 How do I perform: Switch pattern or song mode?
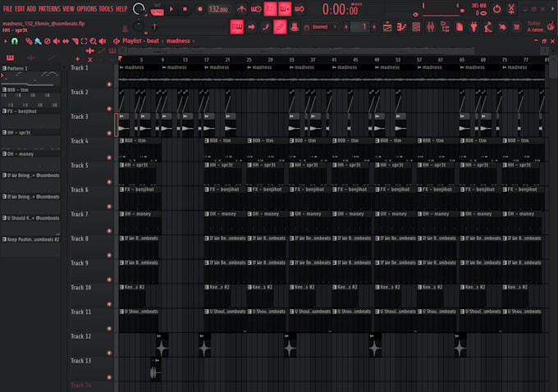pyautogui.click(x=157, y=10)
